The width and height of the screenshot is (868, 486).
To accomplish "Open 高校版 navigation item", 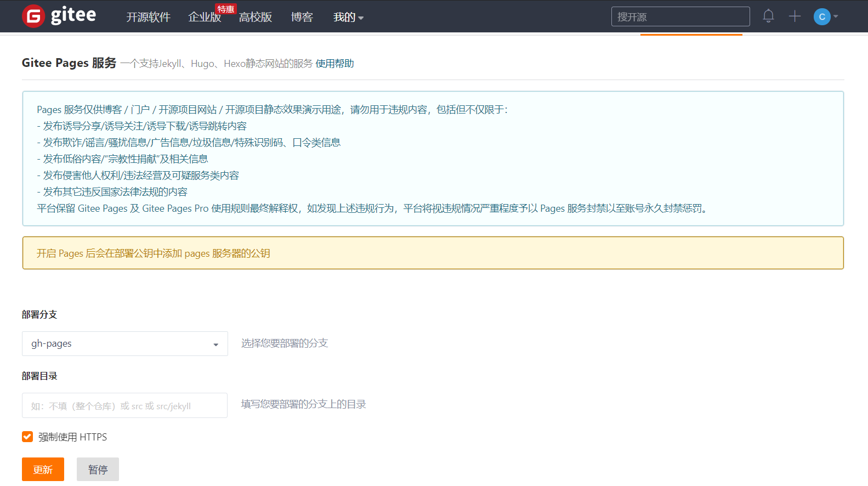I will (x=256, y=17).
